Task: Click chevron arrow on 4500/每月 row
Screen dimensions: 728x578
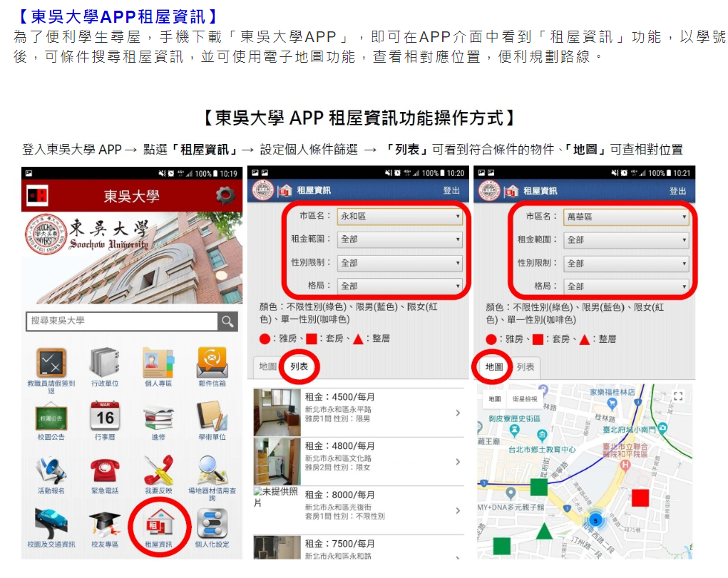Action: coord(458,413)
